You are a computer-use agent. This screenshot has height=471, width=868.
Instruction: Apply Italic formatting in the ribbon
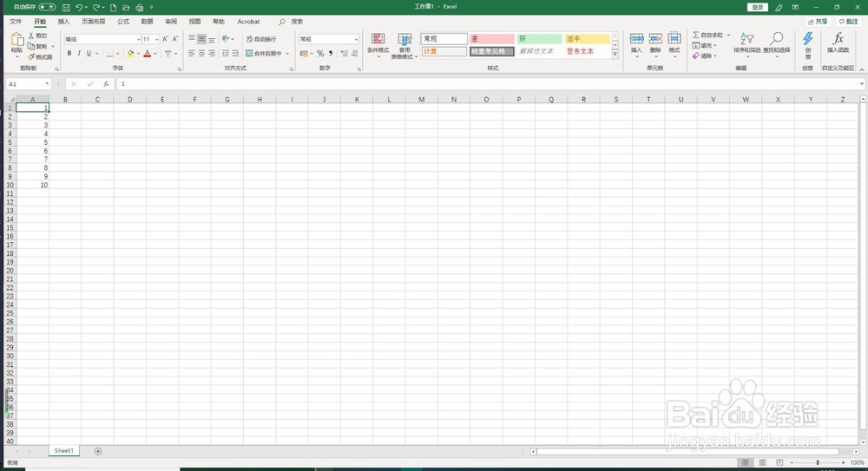tap(79, 54)
